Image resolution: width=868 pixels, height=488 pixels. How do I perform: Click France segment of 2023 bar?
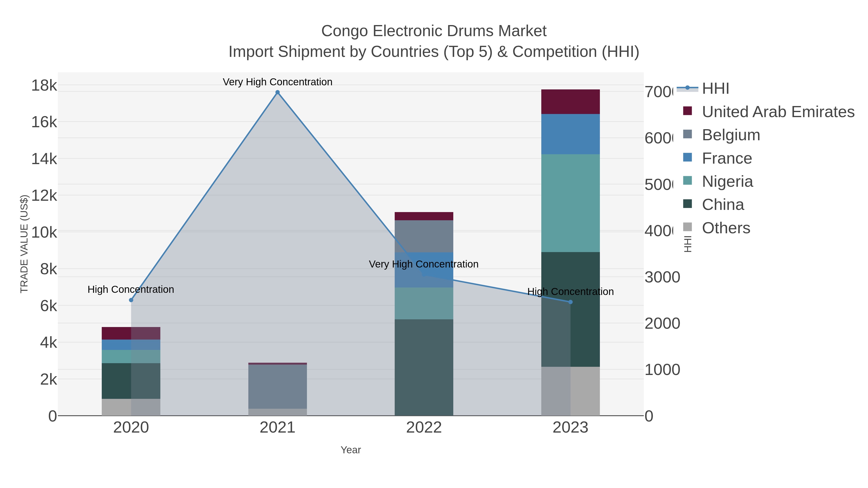[570, 134]
